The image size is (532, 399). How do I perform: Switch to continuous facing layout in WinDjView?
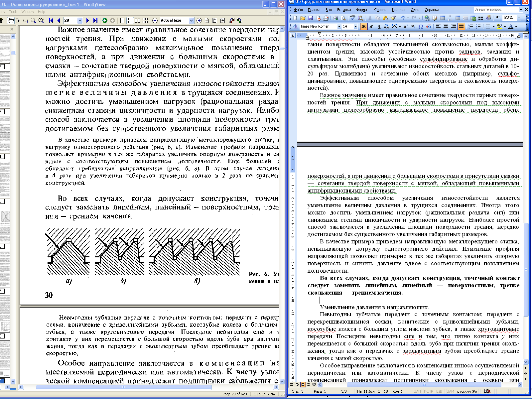pyautogui.click(x=145, y=21)
